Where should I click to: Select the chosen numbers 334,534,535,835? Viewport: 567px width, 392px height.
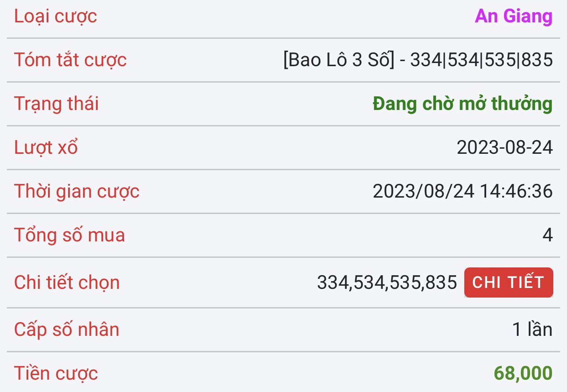click(387, 282)
